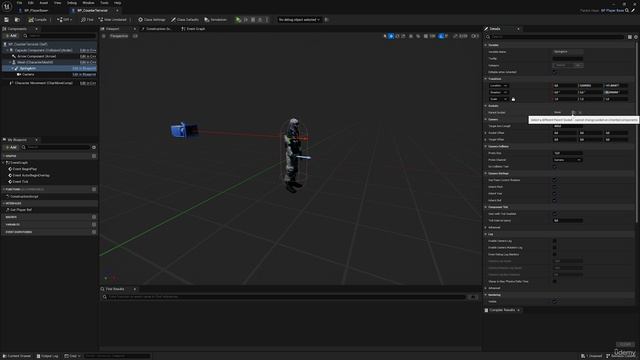The height and width of the screenshot is (360, 640).
Task: Choose the select mode cursor icon in viewport
Action: pos(385,36)
